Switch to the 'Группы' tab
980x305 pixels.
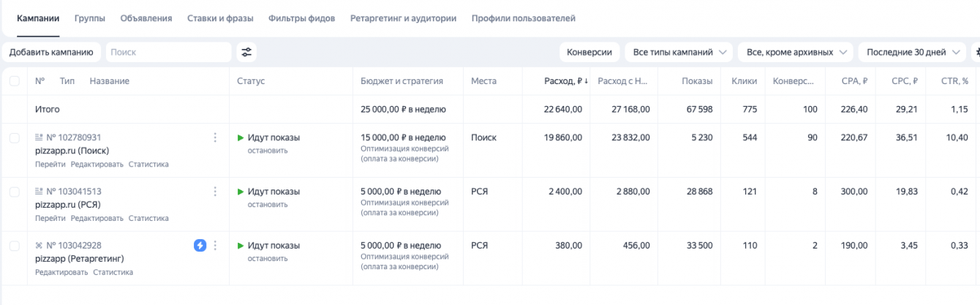coord(90,18)
